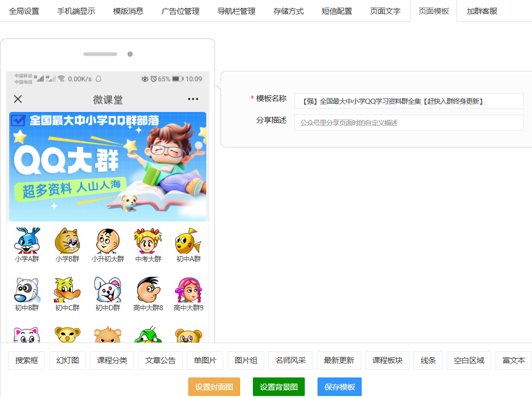Insert the 搜索框 component

[27, 361]
